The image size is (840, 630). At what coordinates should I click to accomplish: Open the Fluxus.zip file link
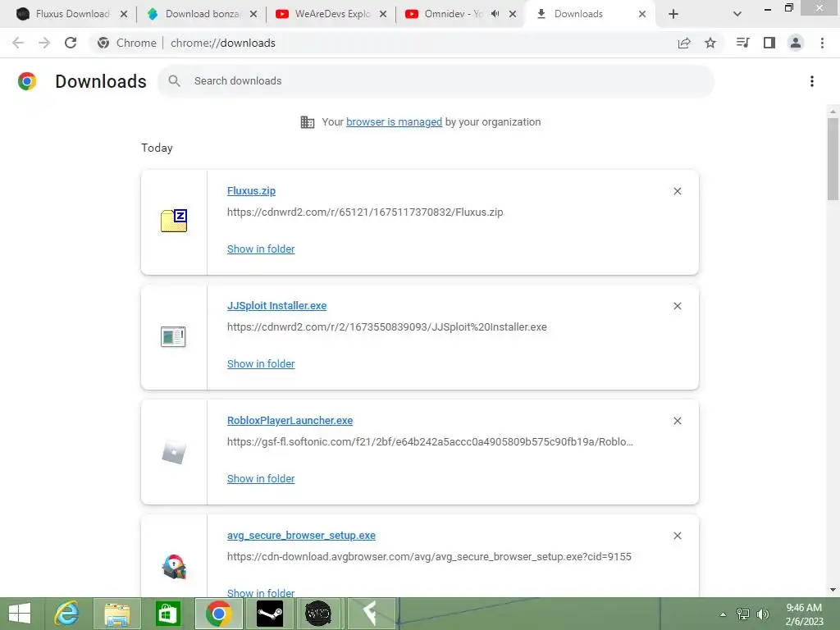pyautogui.click(x=251, y=190)
